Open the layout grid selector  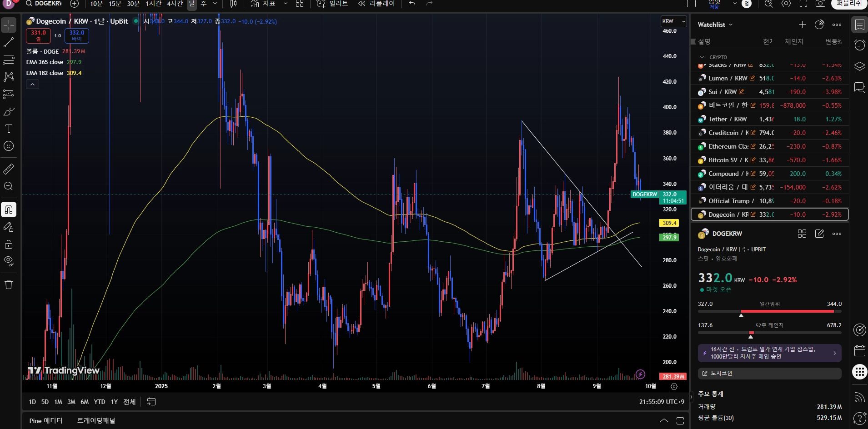(300, 4)
